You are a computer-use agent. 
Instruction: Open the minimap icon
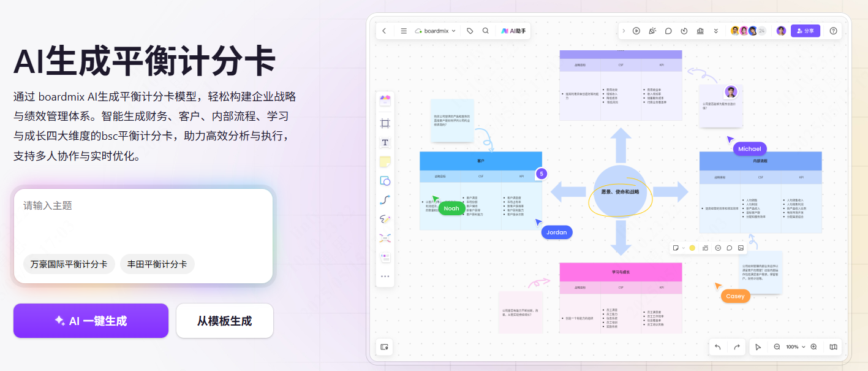coord(833,347)
